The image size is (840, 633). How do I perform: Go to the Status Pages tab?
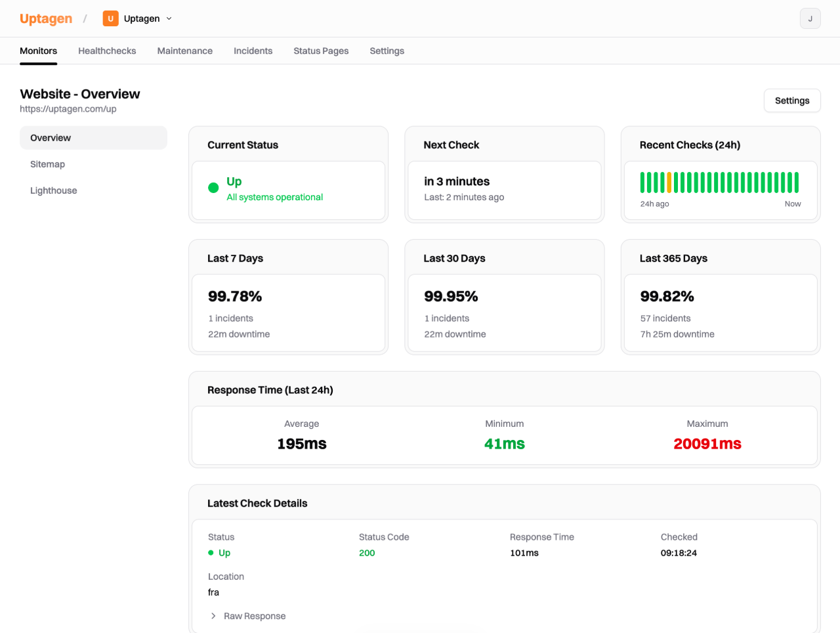coord(321,51)
